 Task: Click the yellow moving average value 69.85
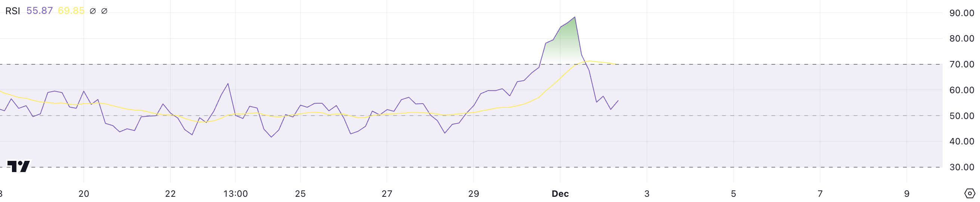[x=71, y=10]
